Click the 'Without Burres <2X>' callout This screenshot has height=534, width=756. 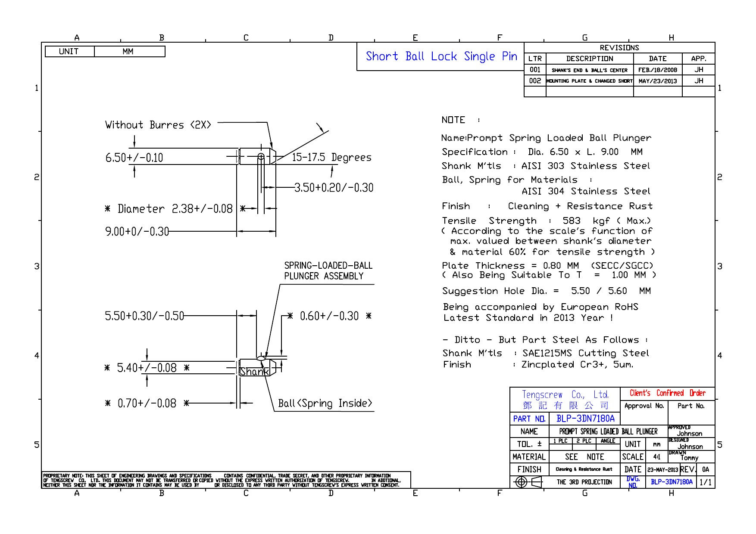pyautogui.click(x=158, y=125)
